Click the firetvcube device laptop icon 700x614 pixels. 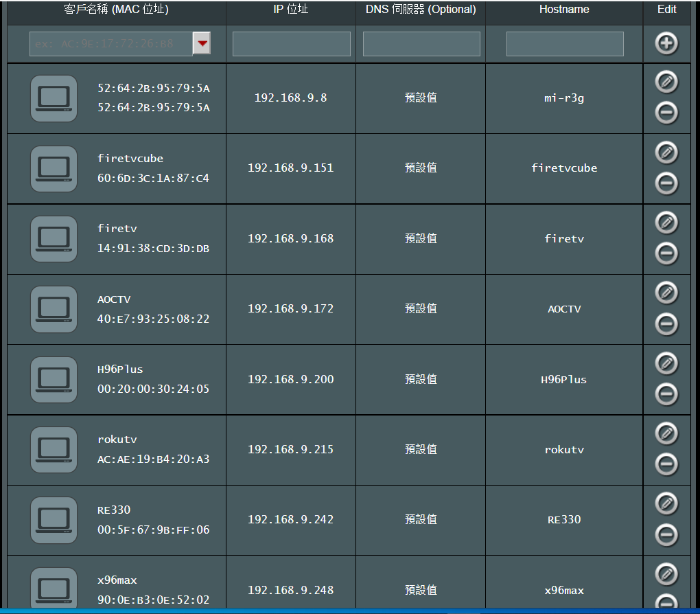54,168
